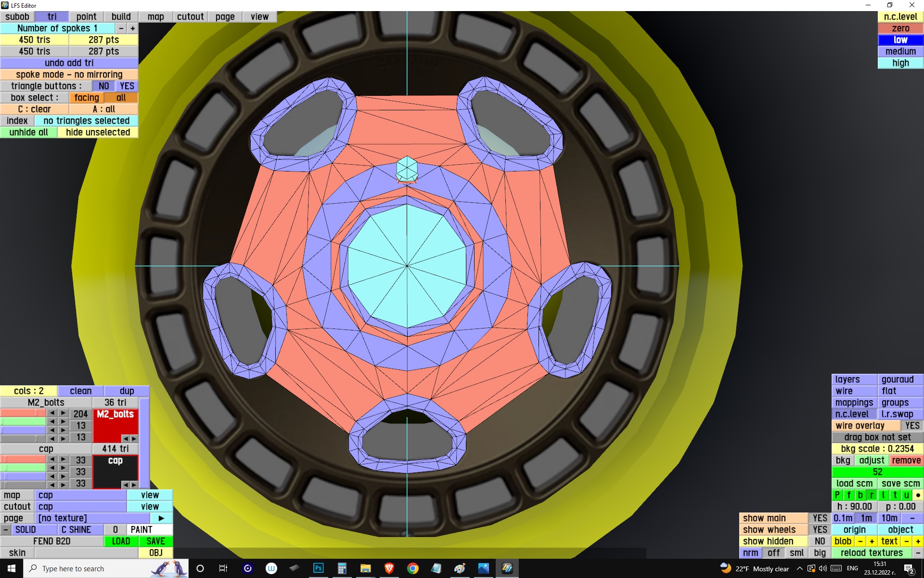Open the Photoshop icon in the taskbar
This screenshot has width=924, height=578.
point(318,568)
